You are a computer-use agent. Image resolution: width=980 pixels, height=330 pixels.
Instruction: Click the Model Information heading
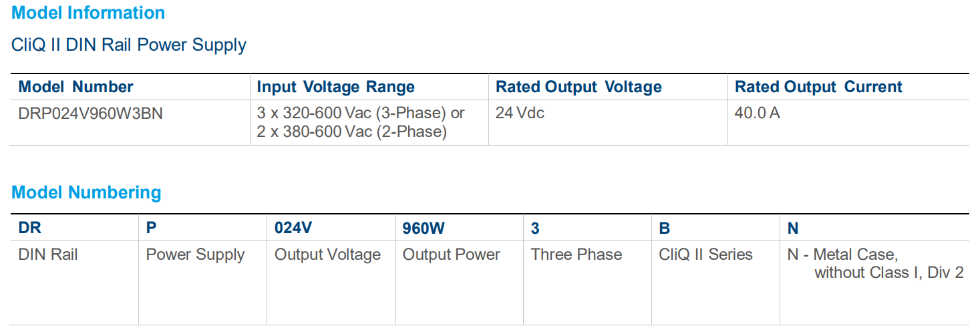click(88, 13)
